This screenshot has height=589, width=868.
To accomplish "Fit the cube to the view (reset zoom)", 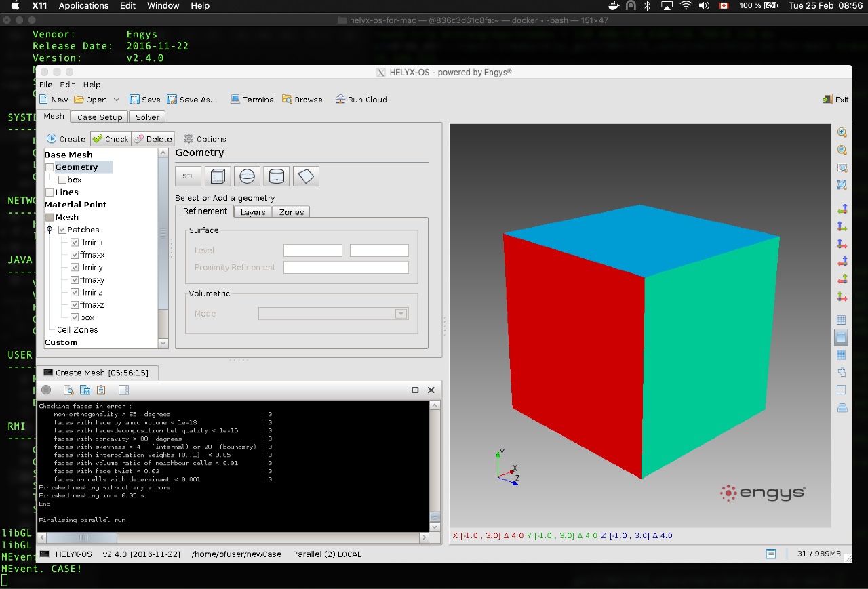I will [x=842, y=184].
